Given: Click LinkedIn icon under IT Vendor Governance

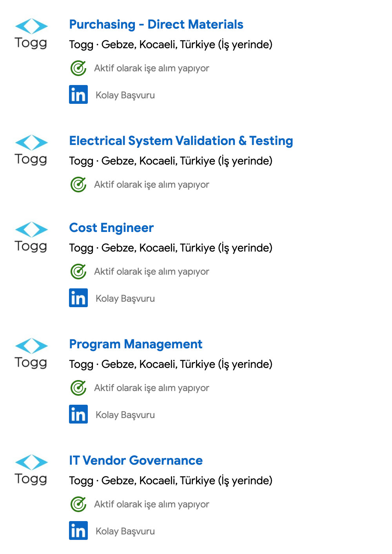Looking at the screenshot, I should coord(78,530).
